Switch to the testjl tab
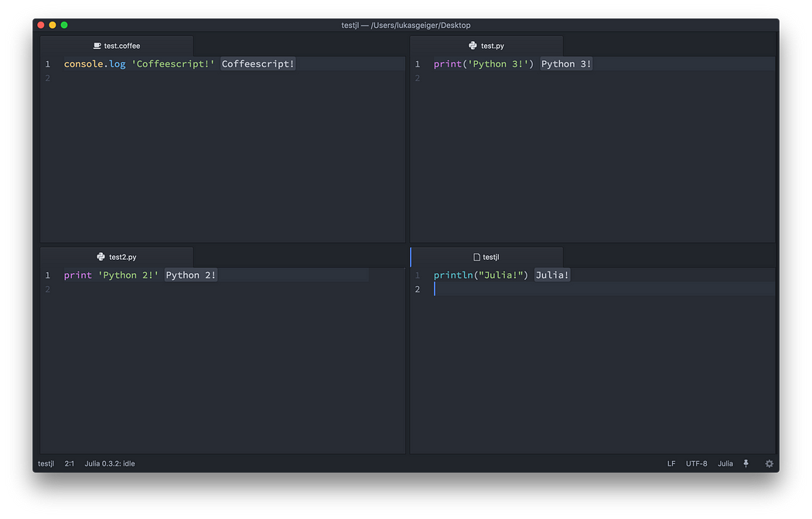812x519 pixels. [486, 257]
